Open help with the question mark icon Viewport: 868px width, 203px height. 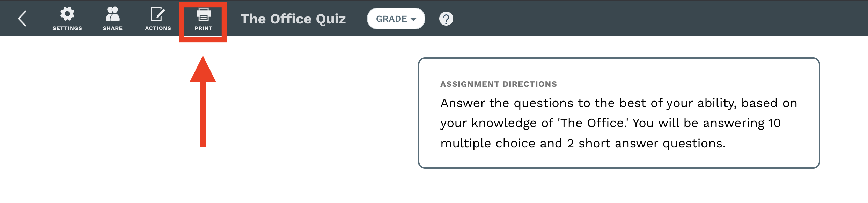pyautogui.click(x=446, y=19)
